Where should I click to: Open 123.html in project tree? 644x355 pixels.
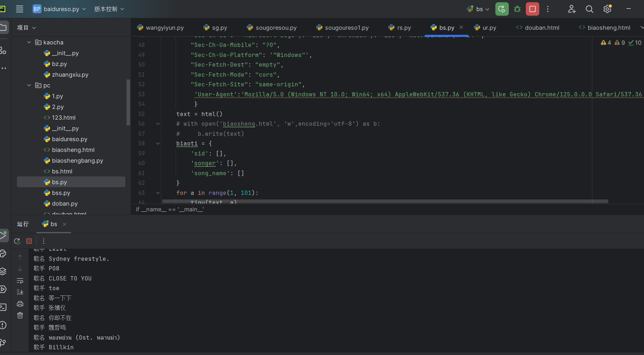pyautogui.click(x=63, y=117)
